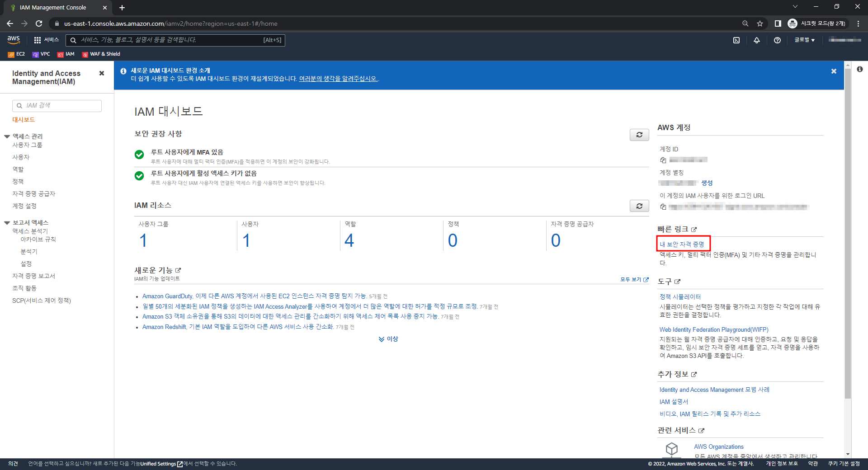Open EC2 favorite shortcut
This screenshot has width=868, height=470.
[16, 54]
